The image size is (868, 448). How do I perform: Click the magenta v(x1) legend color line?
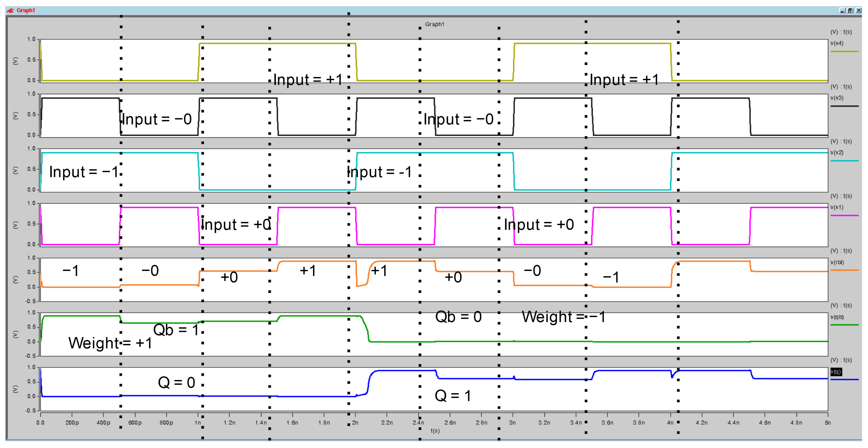pyautogui.click(x=844, y=215)
